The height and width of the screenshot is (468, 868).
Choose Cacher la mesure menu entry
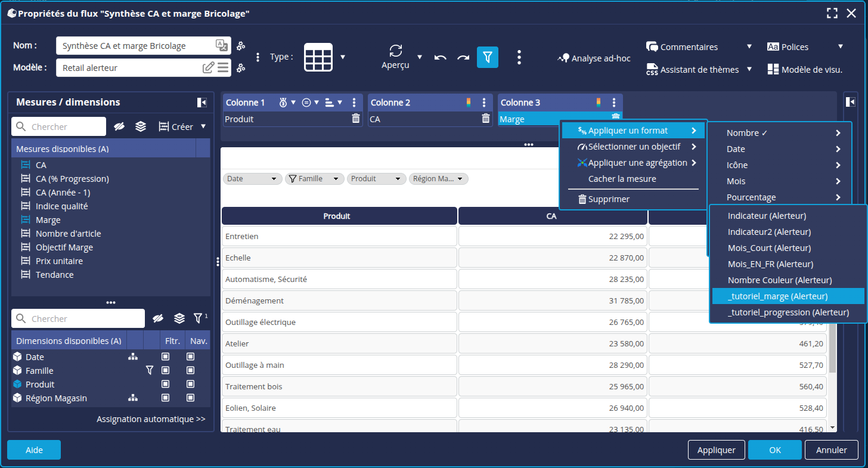point(622,179)
